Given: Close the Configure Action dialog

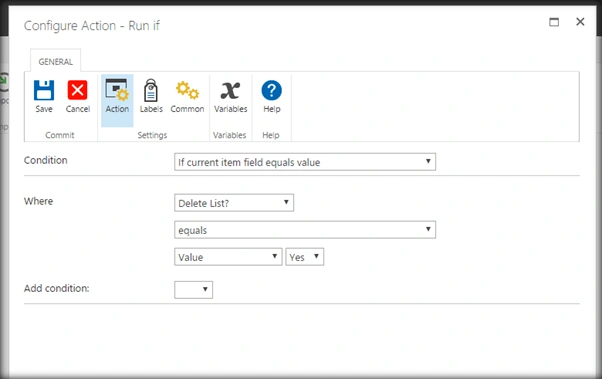Looking at the screenshot, I should [580, 22].
